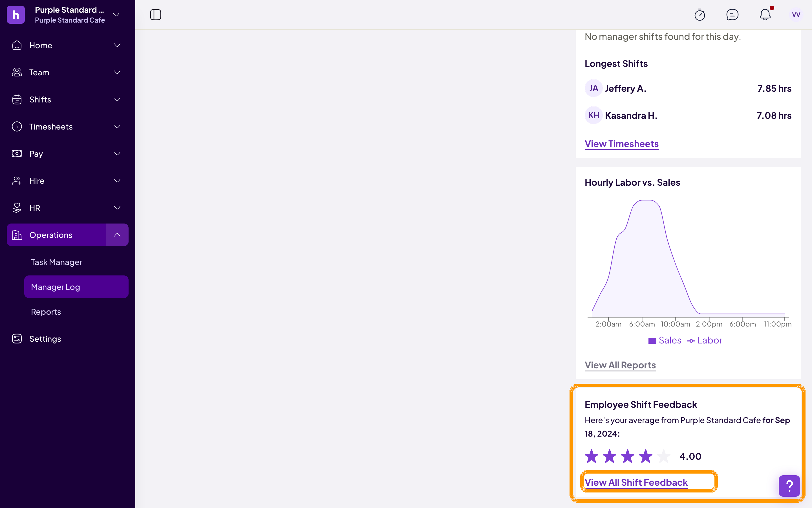This screenshot has height=508, width=812.
Task: Toggle the Labor series in chart legend
Action: [705, 340]
